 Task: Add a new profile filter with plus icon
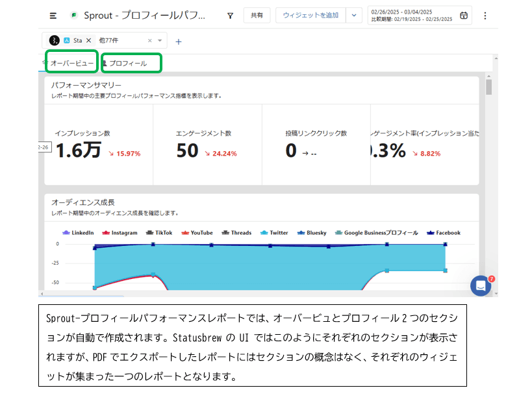[179, 42]
